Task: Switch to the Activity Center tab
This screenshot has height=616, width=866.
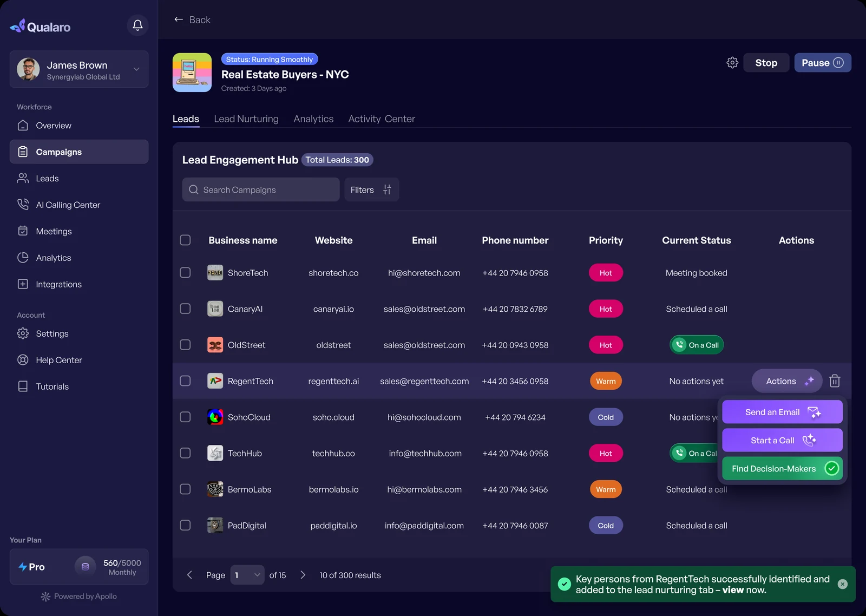Action: (382, 119)
